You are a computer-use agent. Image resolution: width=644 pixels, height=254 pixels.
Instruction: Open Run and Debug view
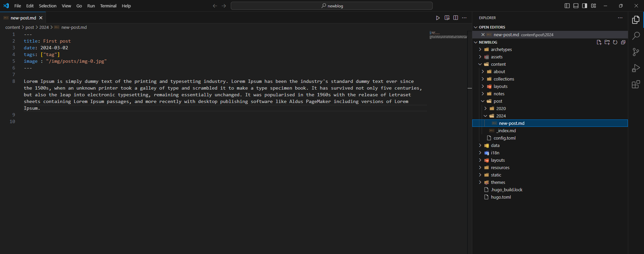pos(636,68)
